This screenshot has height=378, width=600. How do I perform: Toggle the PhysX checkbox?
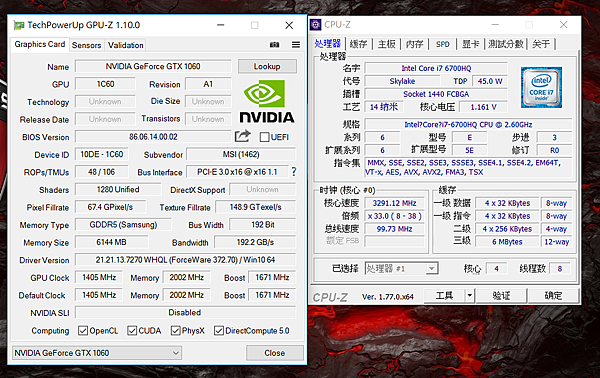[176, 331]
